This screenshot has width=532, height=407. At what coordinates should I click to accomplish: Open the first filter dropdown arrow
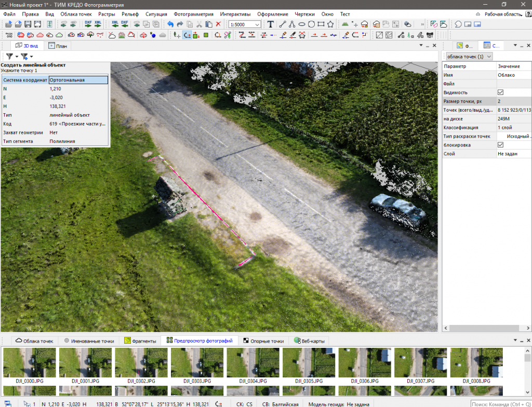[x=17, y=56]
